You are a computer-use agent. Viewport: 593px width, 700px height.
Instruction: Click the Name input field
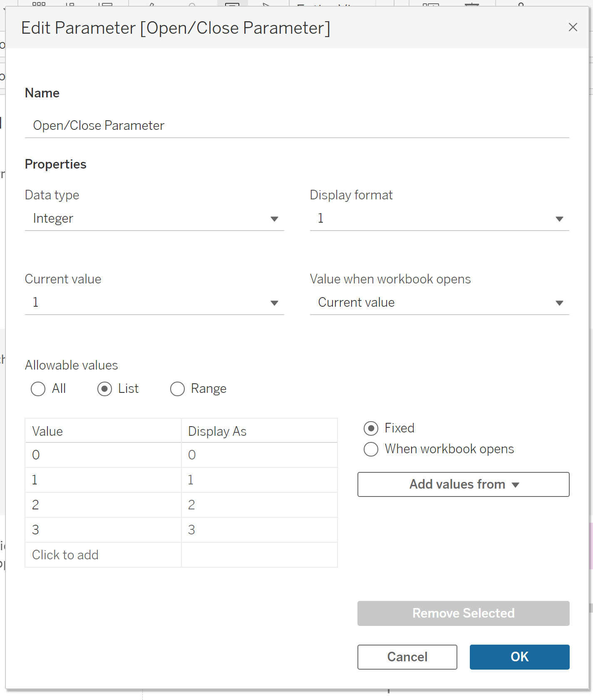(296, 126)
